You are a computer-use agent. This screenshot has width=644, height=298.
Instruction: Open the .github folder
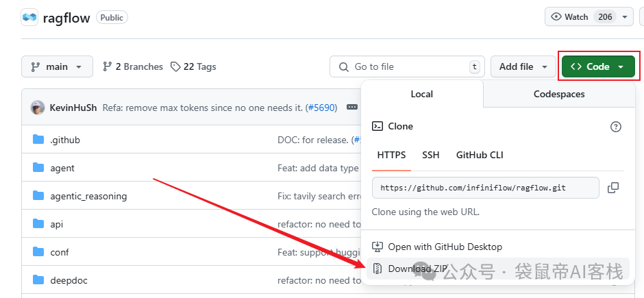click(x=65, y=140)
